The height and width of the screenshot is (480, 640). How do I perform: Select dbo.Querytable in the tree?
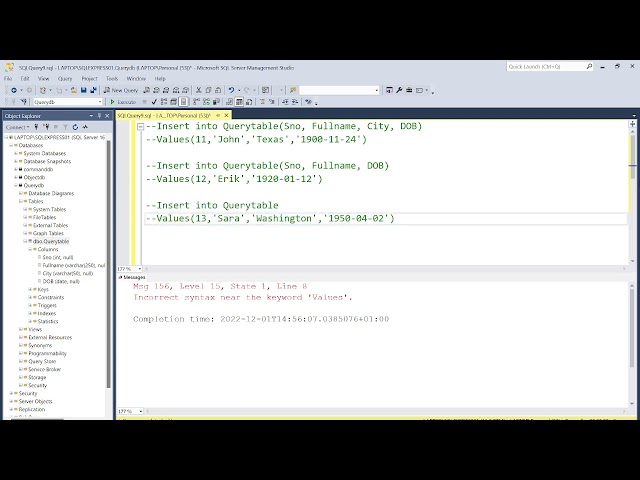[x=51, y=241]
